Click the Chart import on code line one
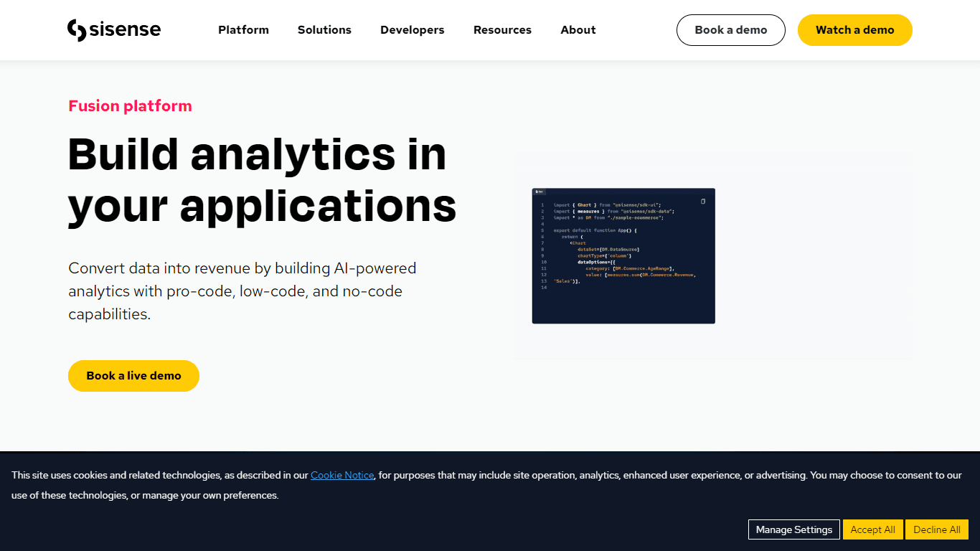980x551 pixels. (x=585, y=205)
